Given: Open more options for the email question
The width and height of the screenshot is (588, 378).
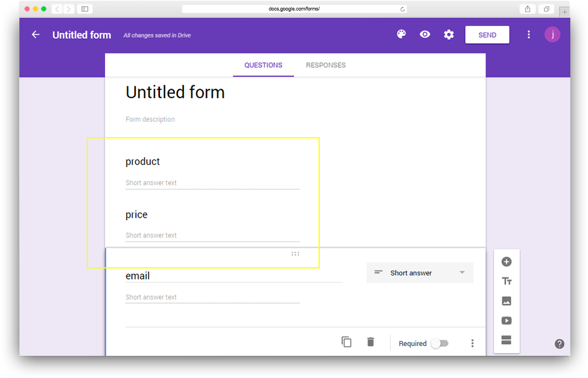Looking at the screenshot, I should (472, 343).
